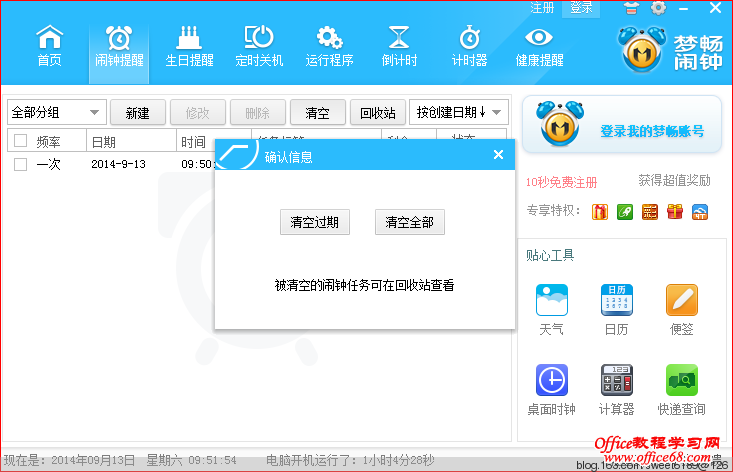This screenshot has height=472, width=733.
Task: Open the skin (shirt) icon in title bar
Action: (631, 8)
